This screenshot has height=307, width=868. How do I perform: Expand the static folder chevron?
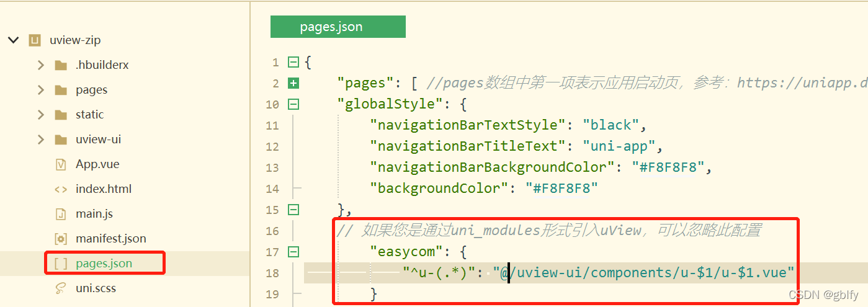[x=41, y=115]
